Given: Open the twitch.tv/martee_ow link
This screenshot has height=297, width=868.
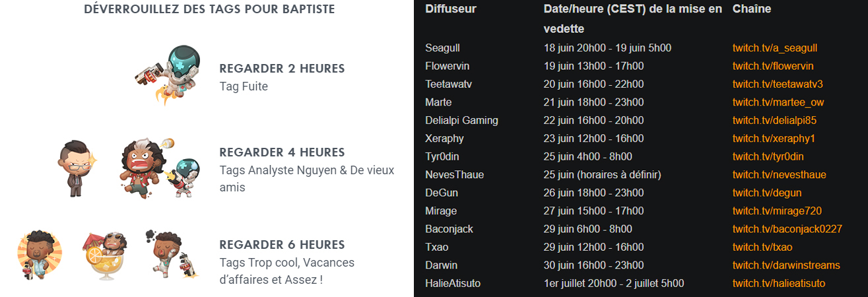Looking at the screenshot, I should click(778, 102).
